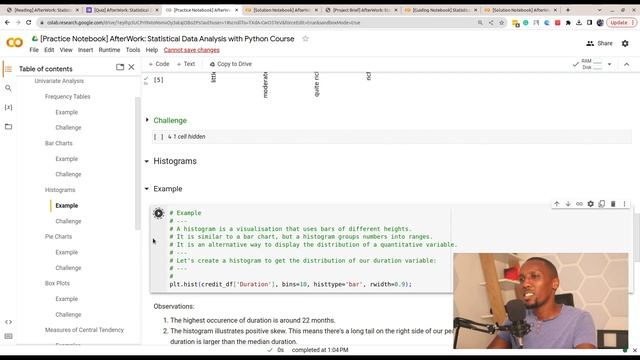Screen dimensions: 640x360
Task: Select Histograms in table of contents
Action: point(60,190)
